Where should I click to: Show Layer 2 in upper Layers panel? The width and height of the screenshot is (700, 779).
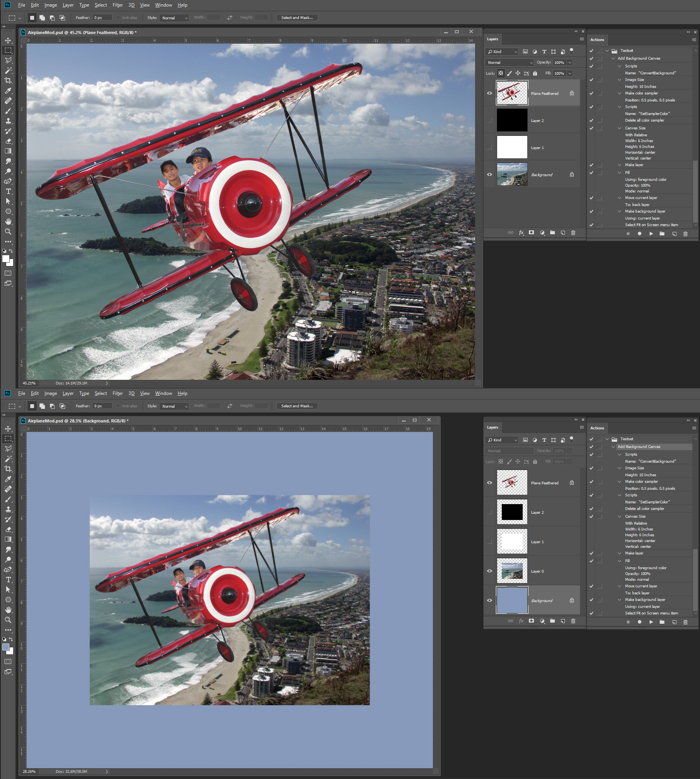[x=489, y=120]
